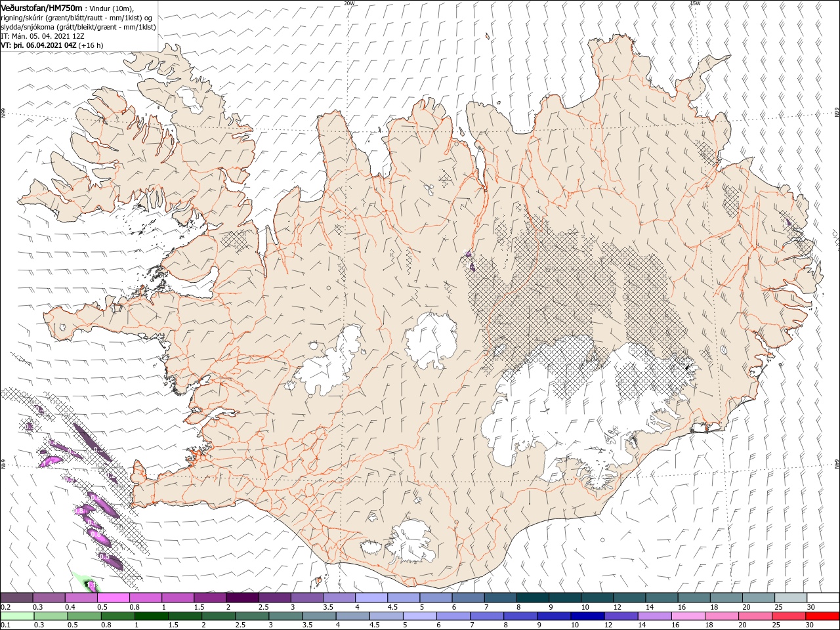Viewport: 840px width, 630px height.
Task: Click the deep navy 10 rain swatch
Action: pyautogui.click(x=587, y=616)
